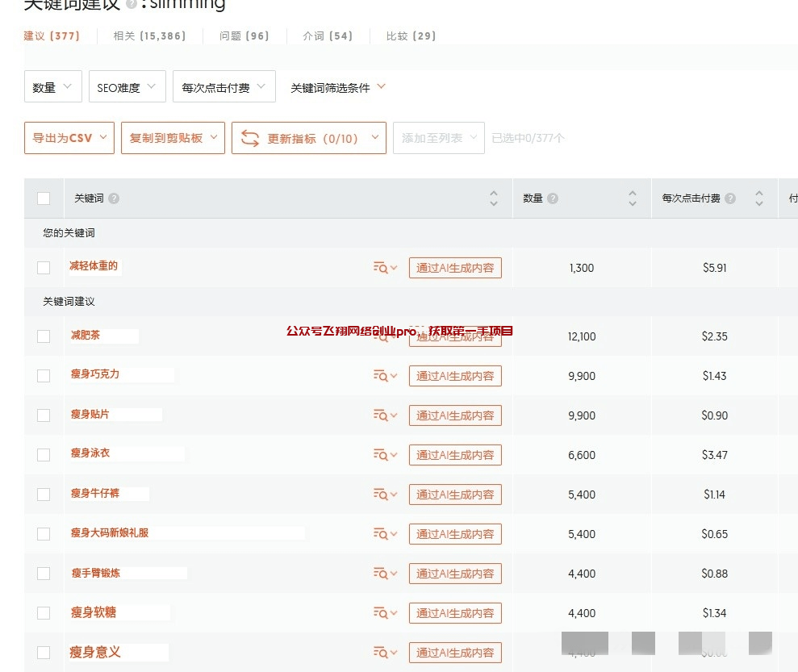Open the SEO难度 filter dropdown
Image resolution: width=798 pixels, height=672 pixels.
(x=127, y=86)
